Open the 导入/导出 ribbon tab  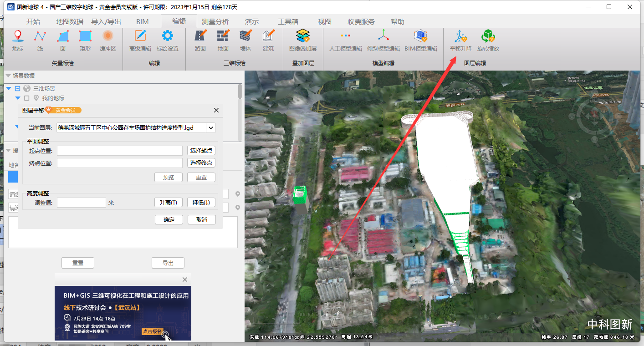coord(106,21)
